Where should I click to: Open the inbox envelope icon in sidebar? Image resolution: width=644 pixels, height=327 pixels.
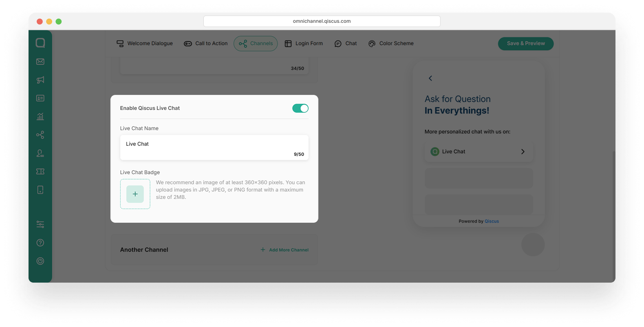[x=40, y=61]
